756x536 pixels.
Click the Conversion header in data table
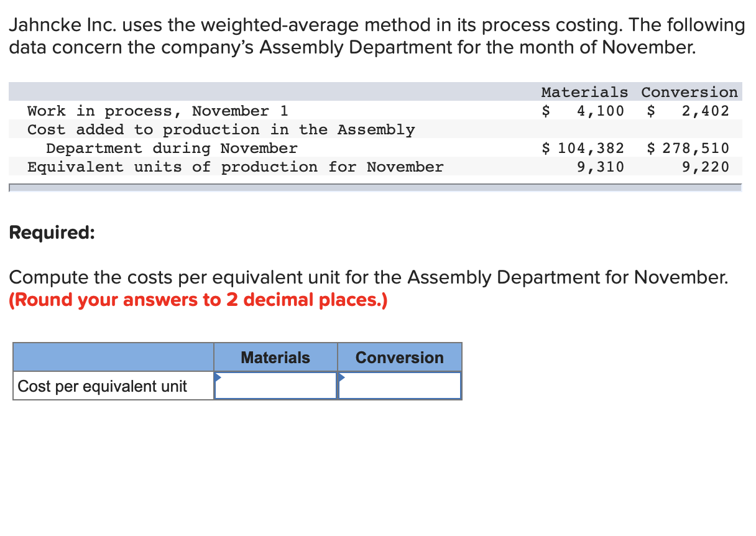click(689, 91)
